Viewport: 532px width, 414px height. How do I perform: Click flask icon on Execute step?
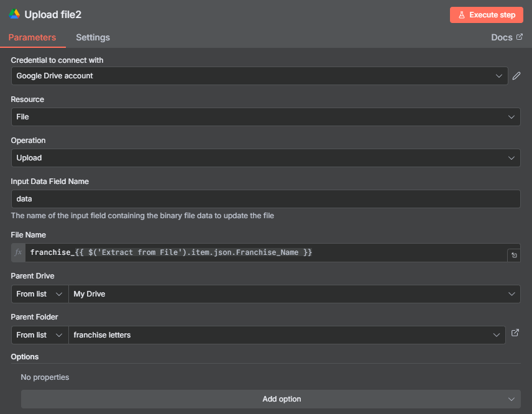461,15
